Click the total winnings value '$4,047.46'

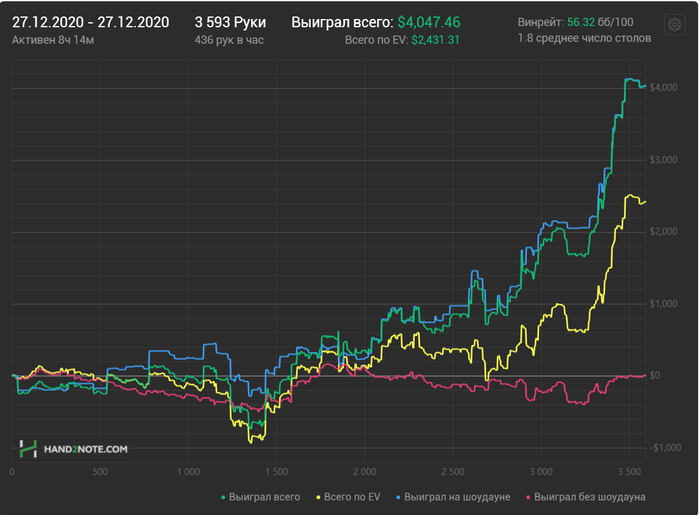(x=429, y=22)
